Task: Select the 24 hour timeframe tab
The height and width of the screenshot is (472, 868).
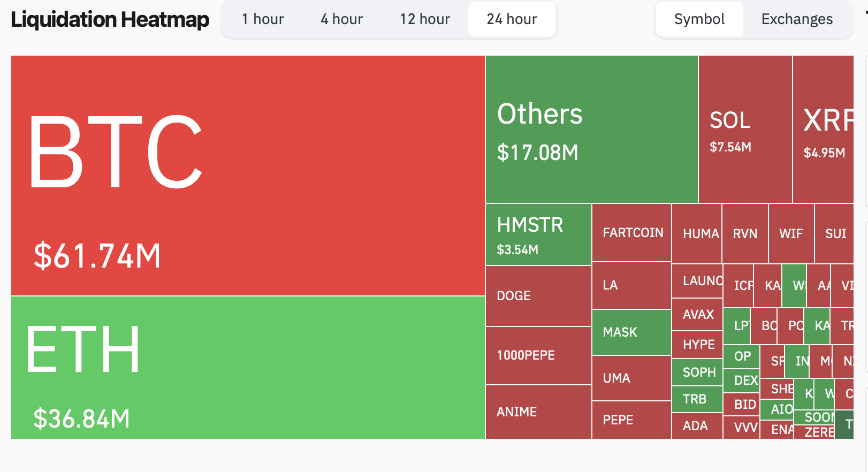Action: tap(512, 19)
